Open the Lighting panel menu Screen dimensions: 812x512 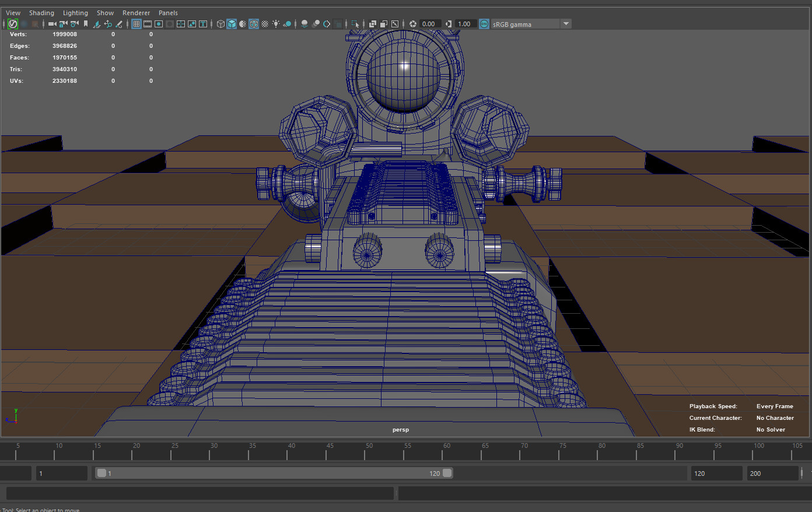(75, 13)
